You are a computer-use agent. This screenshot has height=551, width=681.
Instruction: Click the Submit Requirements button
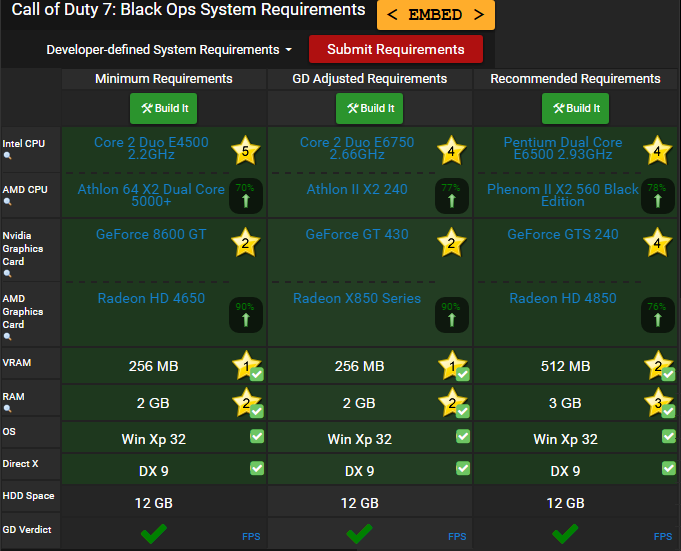396,49
